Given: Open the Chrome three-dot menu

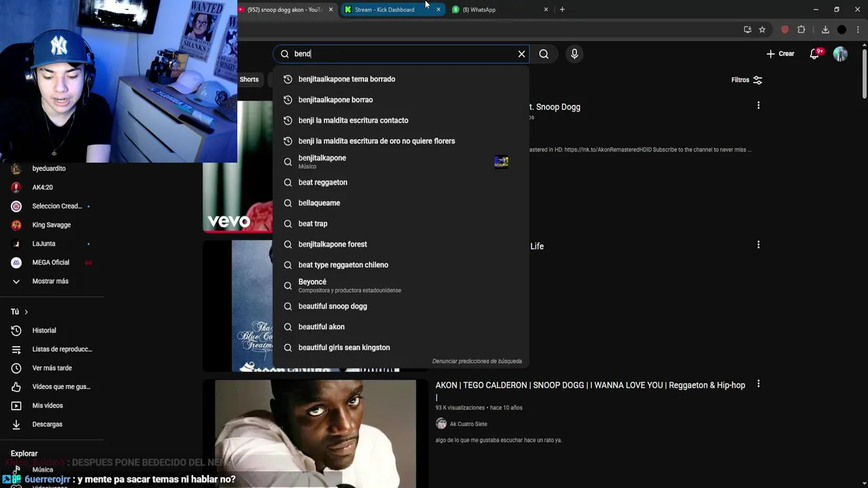Looking at the screenshot, I should tap(858, 30).
